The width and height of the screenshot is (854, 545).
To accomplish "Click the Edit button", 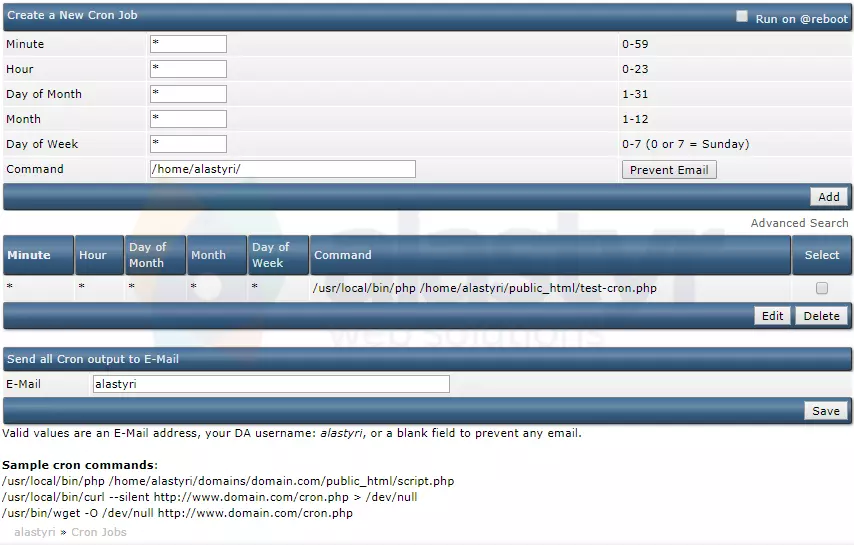I will pyautogui.click(x=772, y=316).
